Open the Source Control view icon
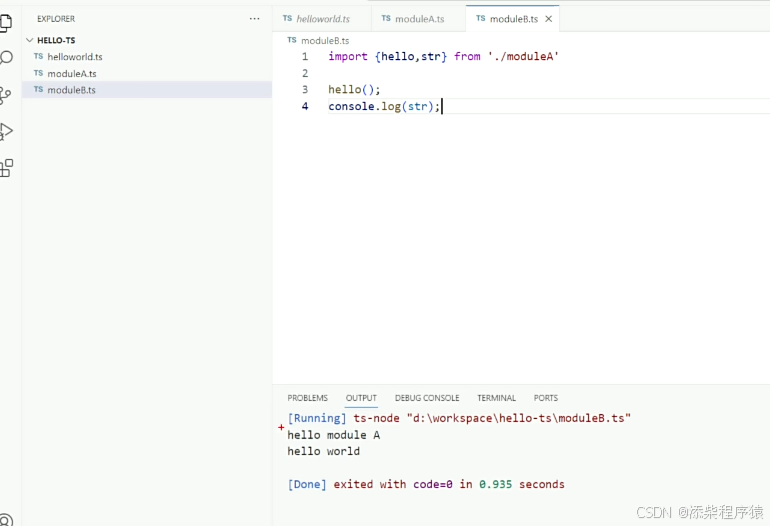Viewport: 770px width, 526px height. pyautogui.click(x=5, y=95)
